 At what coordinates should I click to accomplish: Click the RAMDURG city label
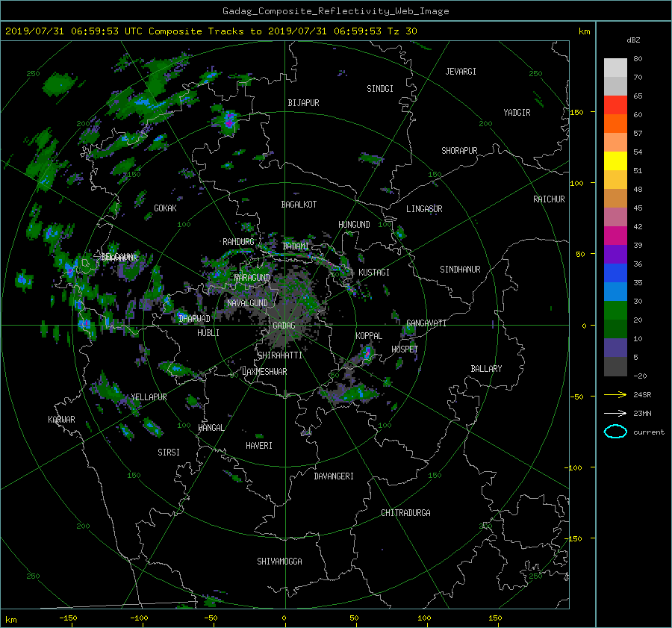[238, 242]
